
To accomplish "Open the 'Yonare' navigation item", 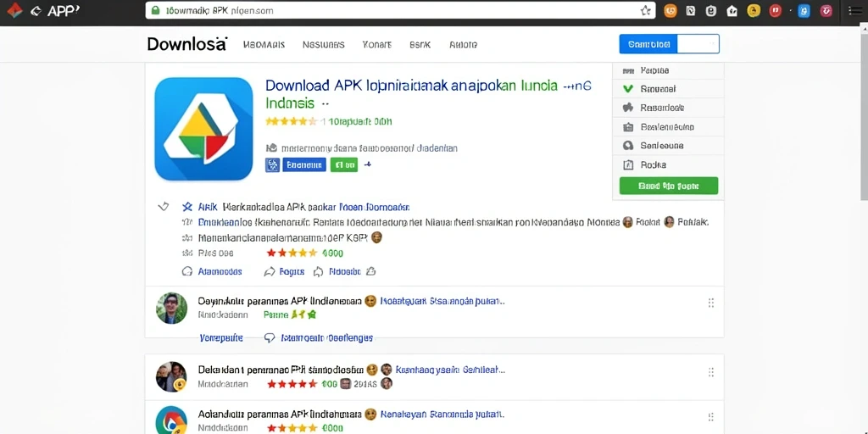I will click(x=376, y=45).
